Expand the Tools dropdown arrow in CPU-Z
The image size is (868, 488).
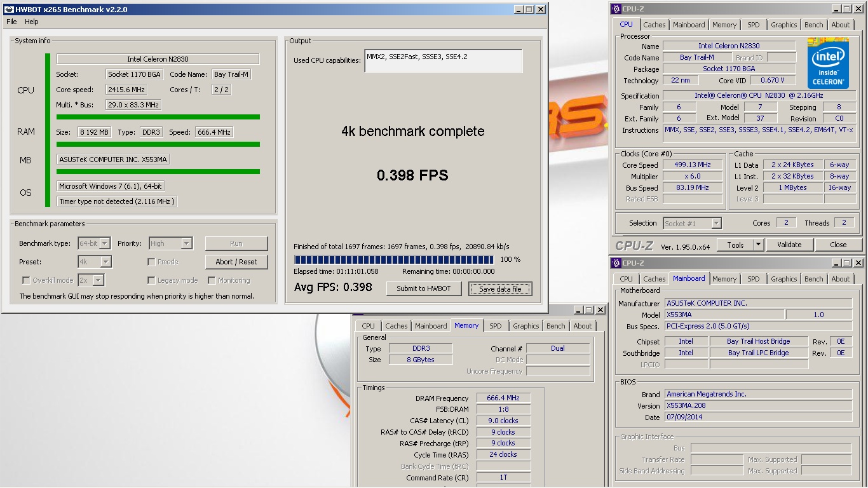click(758, 245)
